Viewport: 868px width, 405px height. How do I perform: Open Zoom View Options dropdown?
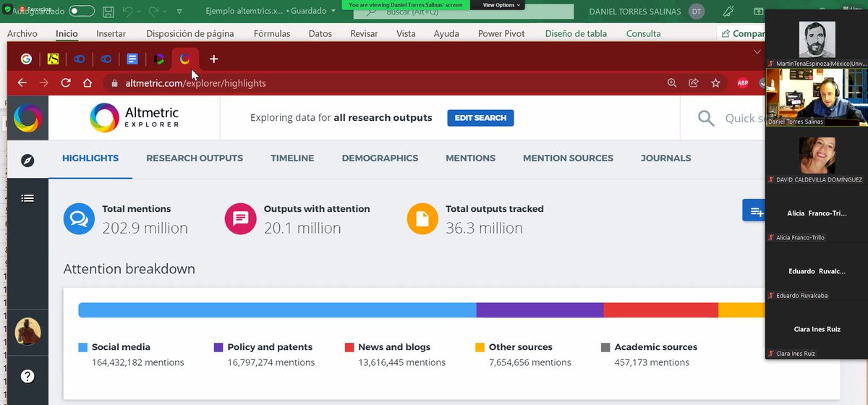(502, 4)
